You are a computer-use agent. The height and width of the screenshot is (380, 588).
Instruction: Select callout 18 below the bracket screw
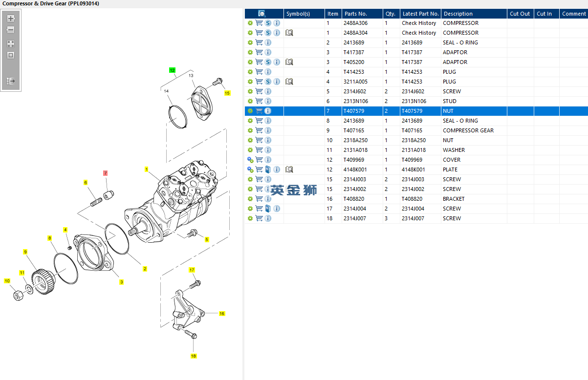194,356
